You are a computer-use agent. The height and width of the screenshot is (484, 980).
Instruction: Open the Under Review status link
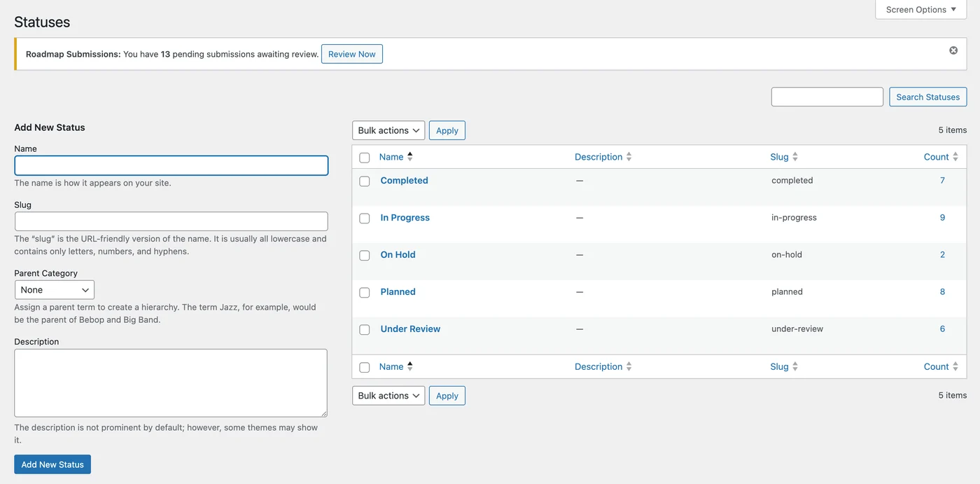click(x=411, y=329)
